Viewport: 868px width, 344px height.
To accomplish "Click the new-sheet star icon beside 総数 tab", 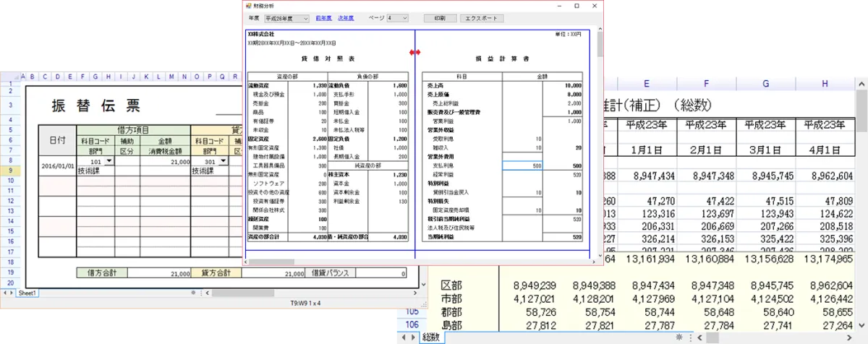I will [678, 337].
